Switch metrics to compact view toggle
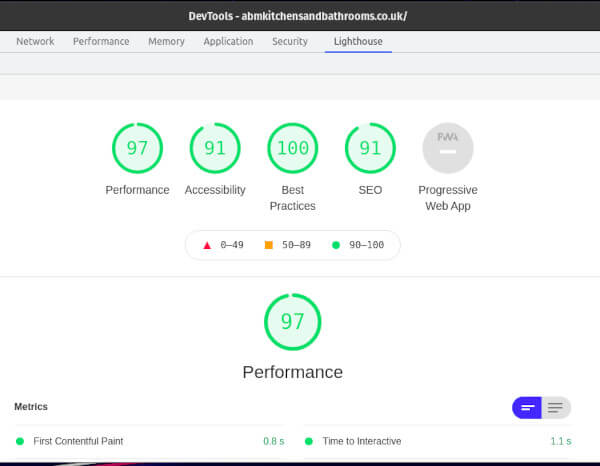Image resolution: width=600 pixels, height=466 pixels. [x=527, y=408]
